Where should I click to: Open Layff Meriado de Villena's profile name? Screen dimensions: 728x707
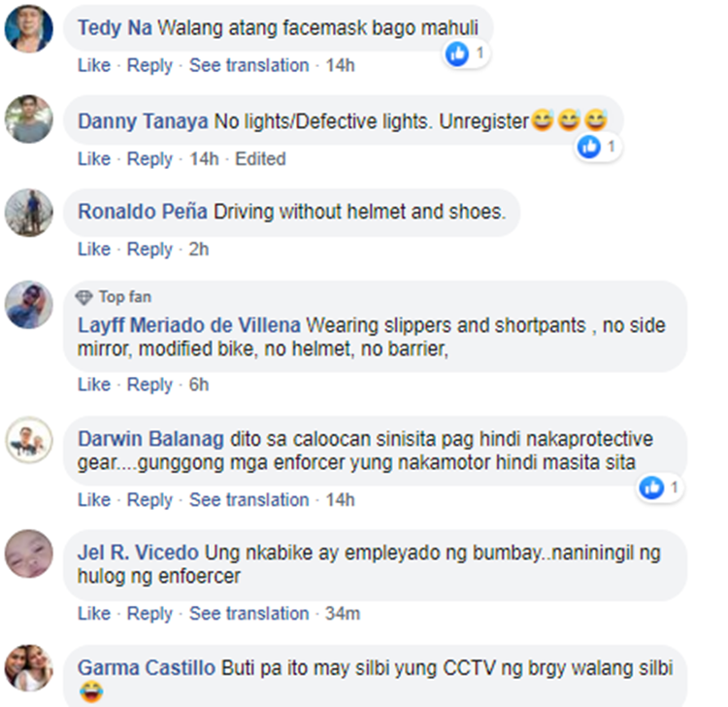point(189,325)
